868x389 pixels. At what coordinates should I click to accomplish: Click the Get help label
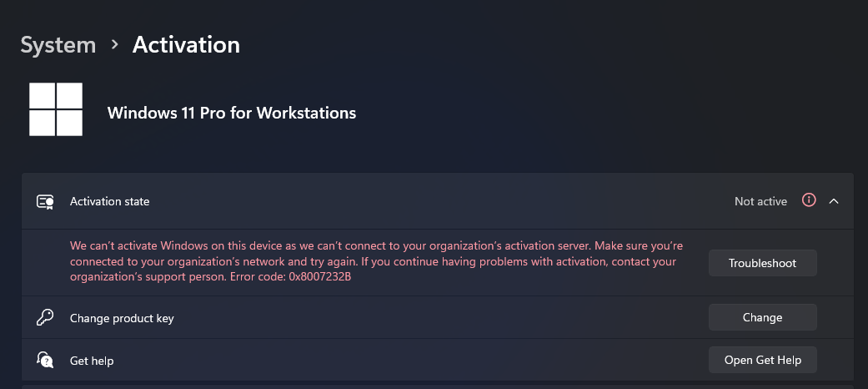pos(92,361)
